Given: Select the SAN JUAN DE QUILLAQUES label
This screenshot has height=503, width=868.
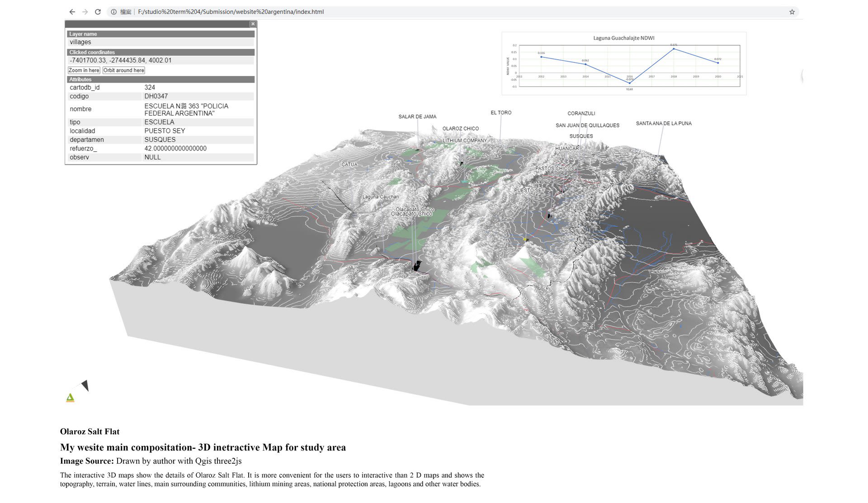Looking at the screenshot, I should pos(587,125).
